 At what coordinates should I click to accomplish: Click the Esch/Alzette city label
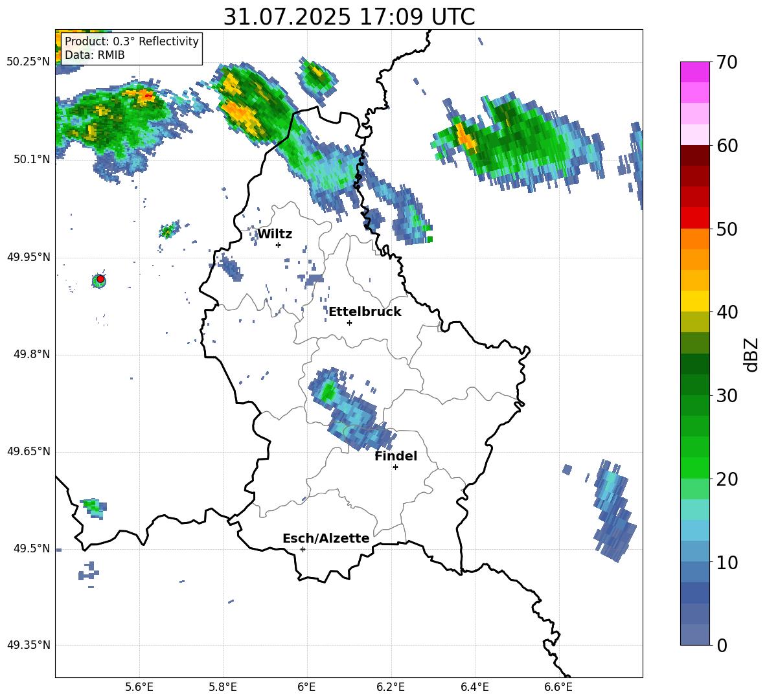326,538
